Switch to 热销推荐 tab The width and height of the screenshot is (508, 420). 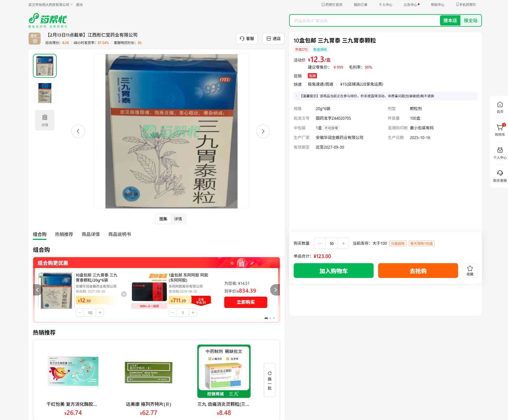(64, 234)
